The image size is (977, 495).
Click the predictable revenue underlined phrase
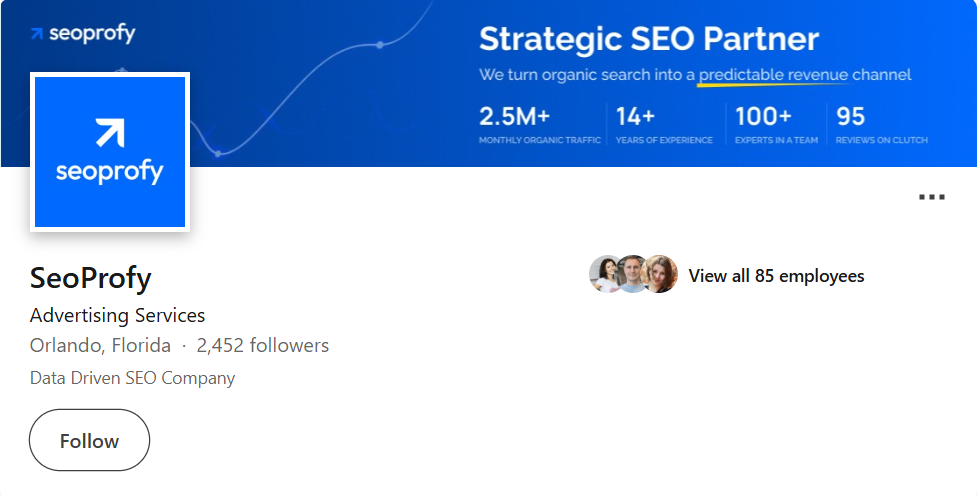coord(773,75)
